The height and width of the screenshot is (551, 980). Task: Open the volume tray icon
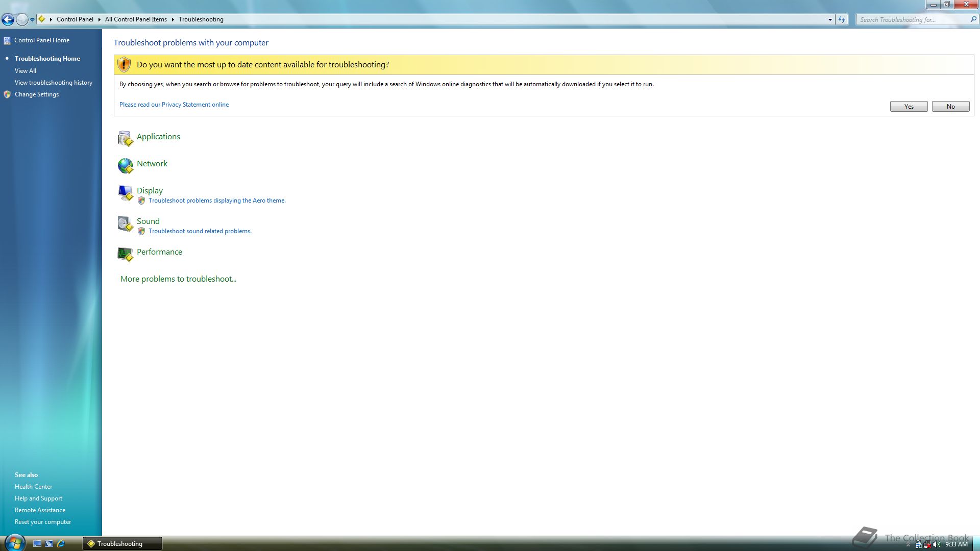click(x=937, y=544)
